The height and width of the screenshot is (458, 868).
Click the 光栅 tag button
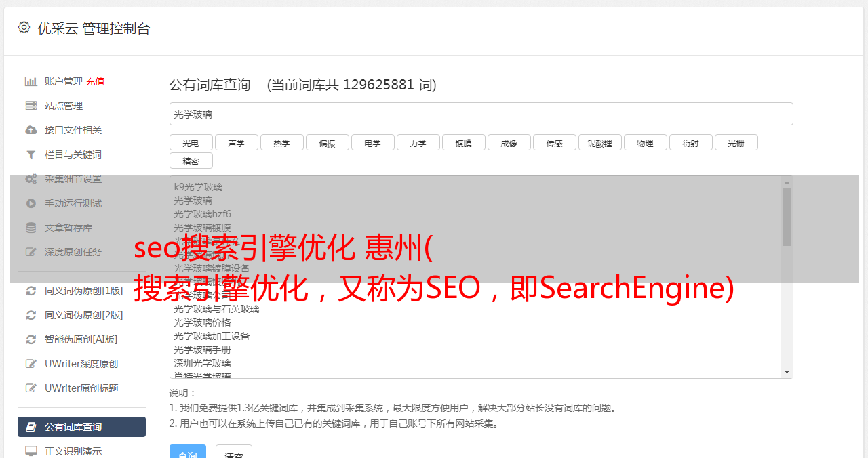[x=736, y=142]
